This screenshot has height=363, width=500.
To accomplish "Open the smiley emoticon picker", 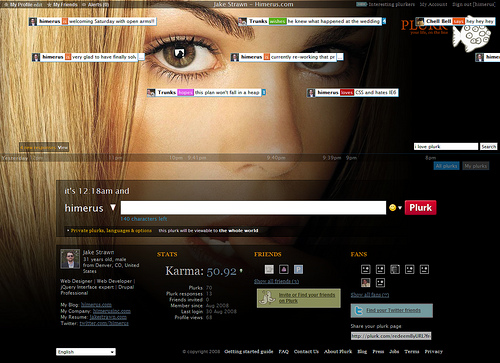I will click(x=393, y=208).
